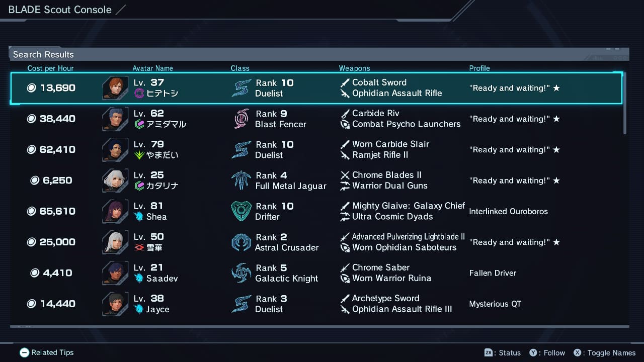Click the Weapons column header
This screenshot has height=362, width=644.
click(x=354, y=68)
